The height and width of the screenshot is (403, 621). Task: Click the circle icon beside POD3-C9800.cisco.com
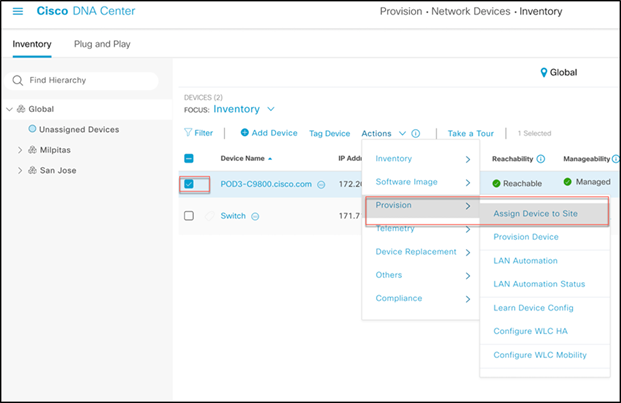tap(321, 184)
